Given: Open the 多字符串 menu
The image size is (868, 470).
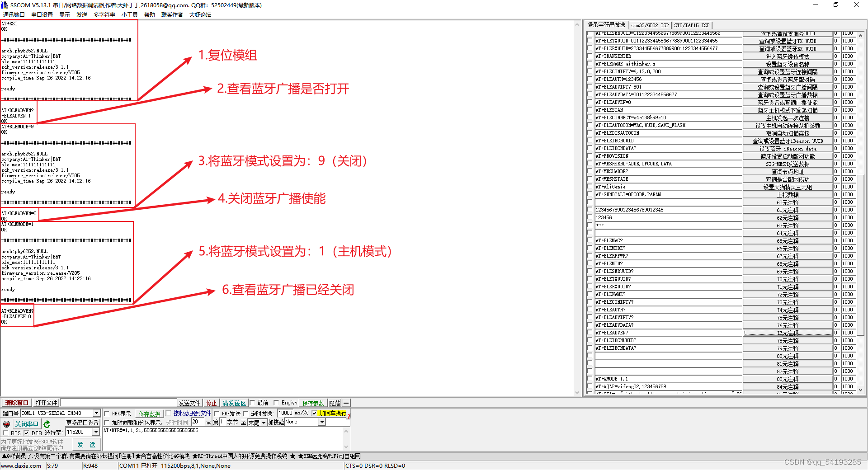Looking at the screenshot, I should (x=104, y=14).
